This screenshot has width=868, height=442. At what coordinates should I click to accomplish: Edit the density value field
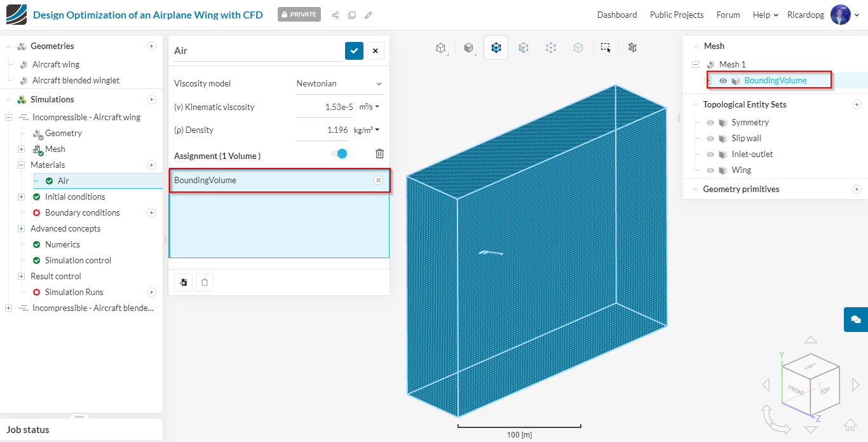click(322, 130)
